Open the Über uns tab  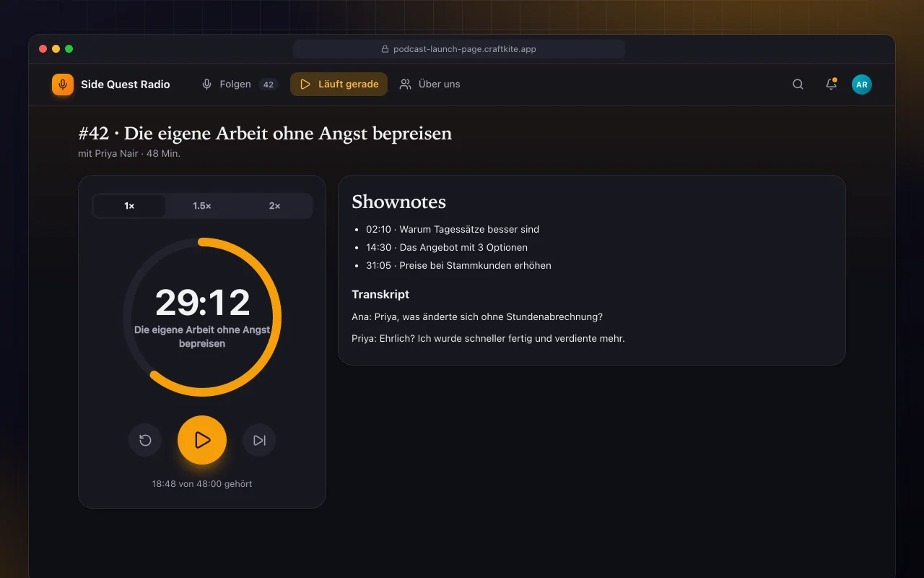click(x=430, y=85)
